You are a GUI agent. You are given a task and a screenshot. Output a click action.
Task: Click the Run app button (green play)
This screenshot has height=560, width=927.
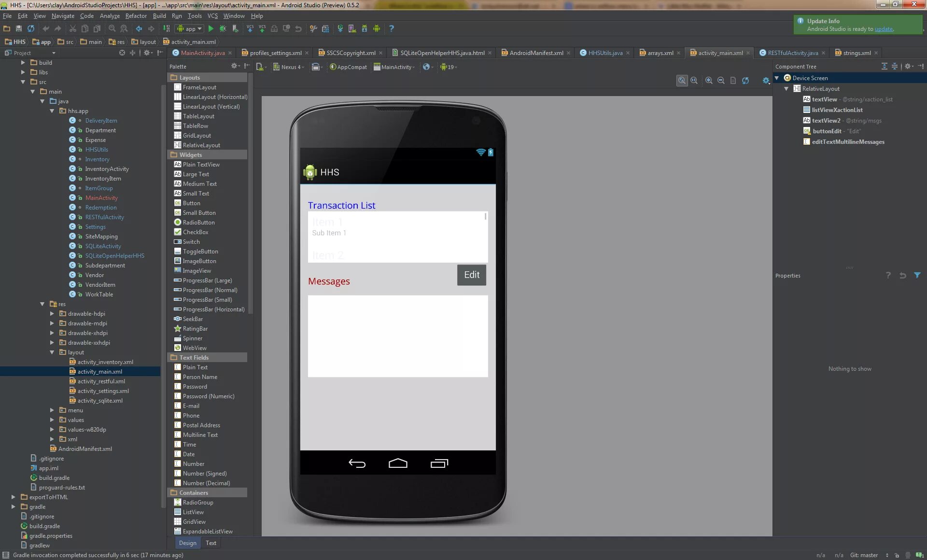click(x=211, y=28)
